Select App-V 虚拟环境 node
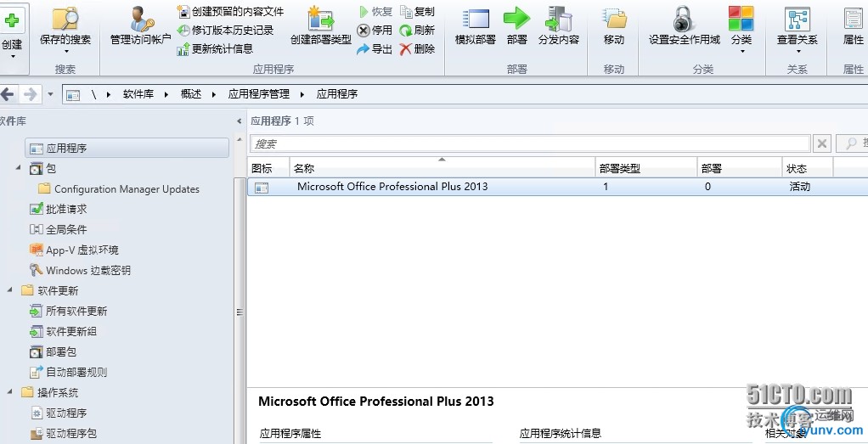The height and width of the screenshot is (444, 868). tap(74, 250)
